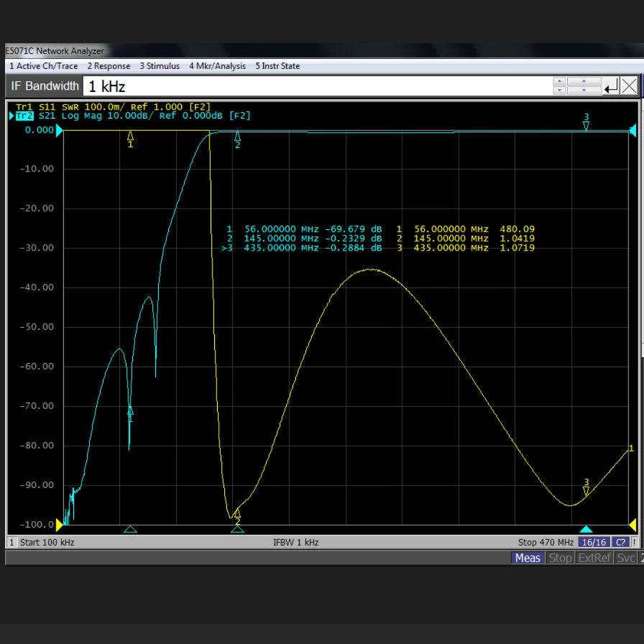Image resolution: width=644 pixels, height=644 pixels.
Task: Click the 16/16 averaging status indicator
Action: (594, 543)
